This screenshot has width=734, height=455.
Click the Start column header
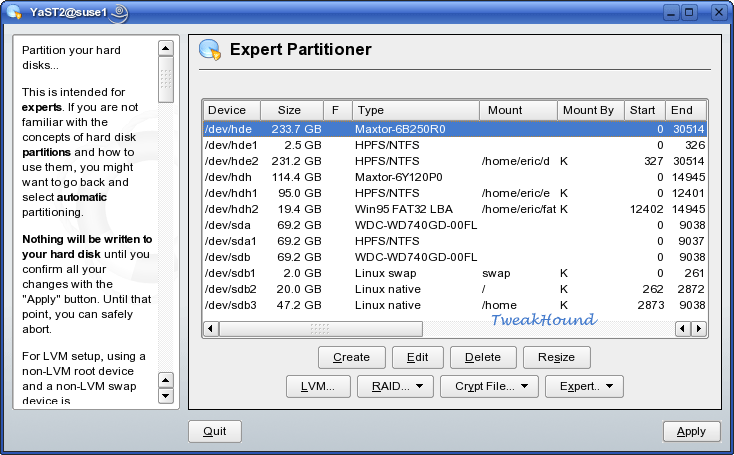point(645,110)
